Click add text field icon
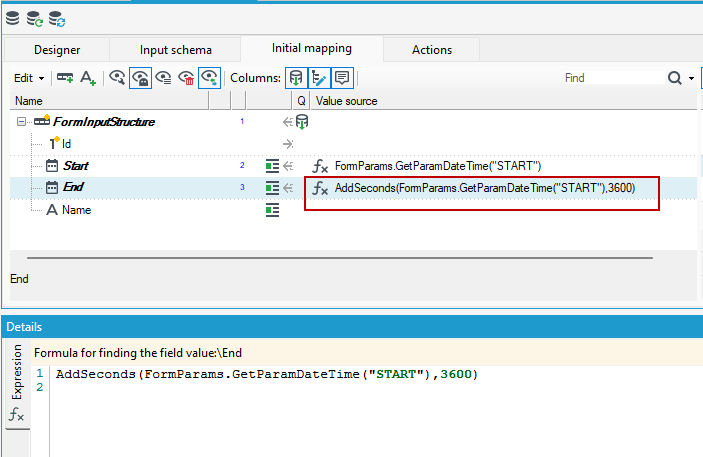703x457 pixels. [x=88, y=78]
